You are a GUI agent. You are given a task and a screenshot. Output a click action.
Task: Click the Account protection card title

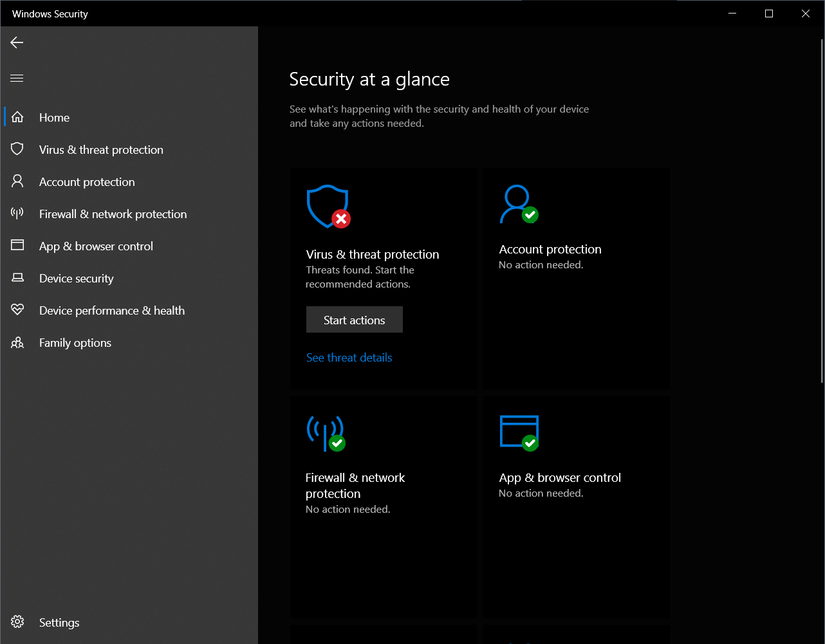[x=550, y=249]
